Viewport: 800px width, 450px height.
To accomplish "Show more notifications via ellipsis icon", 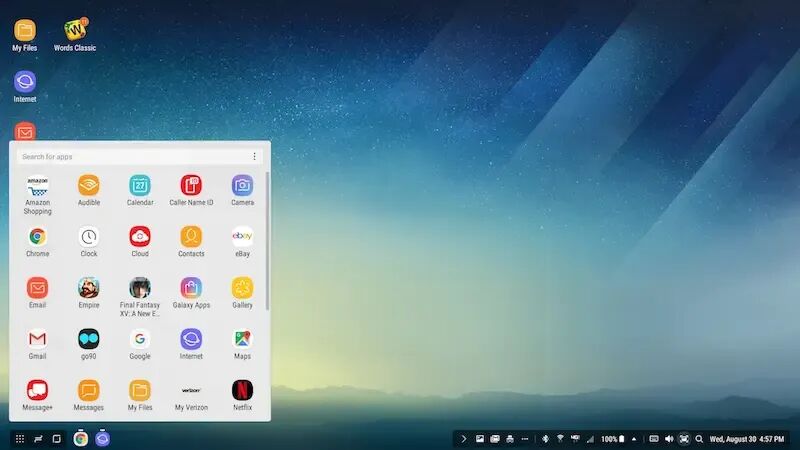I will (x=524, y=439).
